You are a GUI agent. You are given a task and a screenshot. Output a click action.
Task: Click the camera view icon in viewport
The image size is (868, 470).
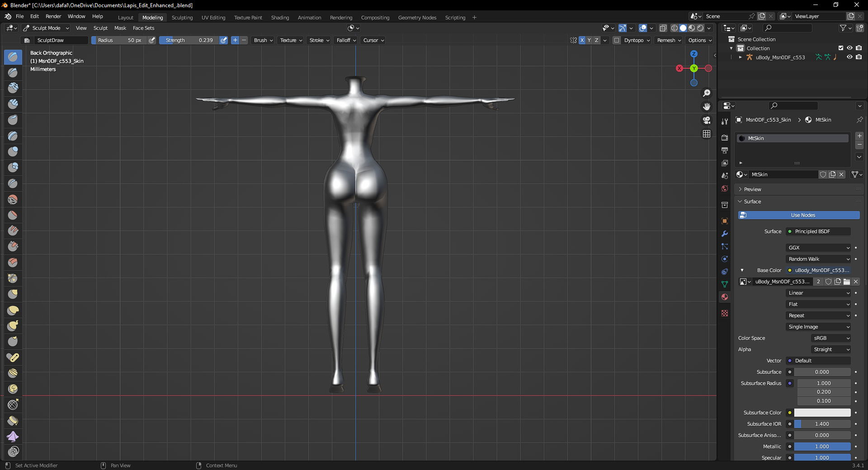(x=707, y=120)
